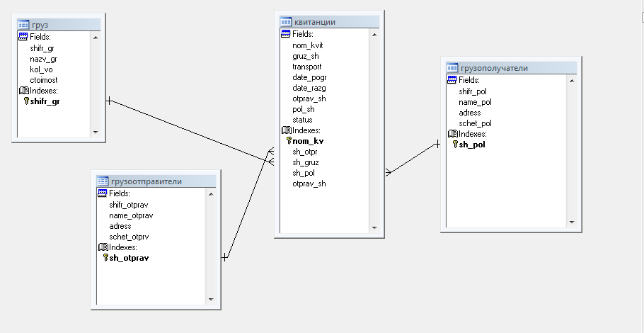Select the nom_kv primary index in квитанции
The width and height of the screenshot is (644, 333).
point(308,141)
